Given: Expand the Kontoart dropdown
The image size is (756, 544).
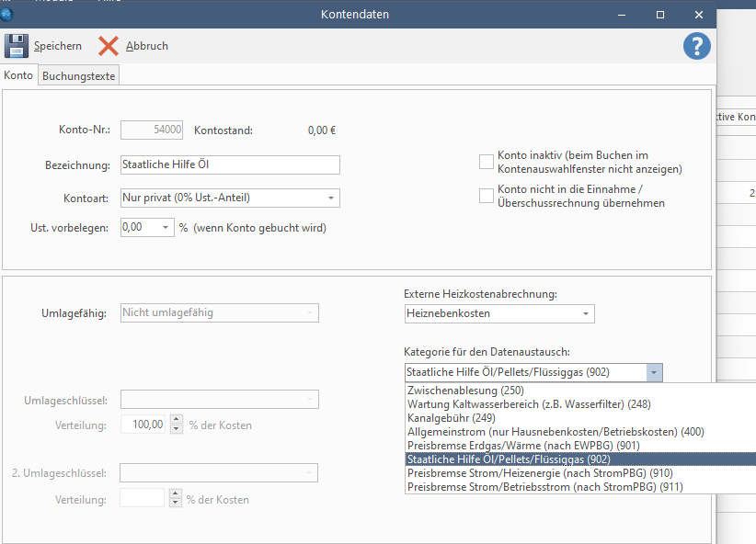Looking at the screenshot, I should (x=330, y=198).
